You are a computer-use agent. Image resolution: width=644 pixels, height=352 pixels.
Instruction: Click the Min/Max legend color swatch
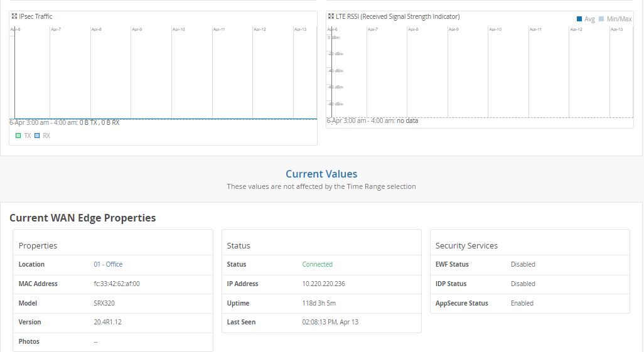(x=601, y=19)
